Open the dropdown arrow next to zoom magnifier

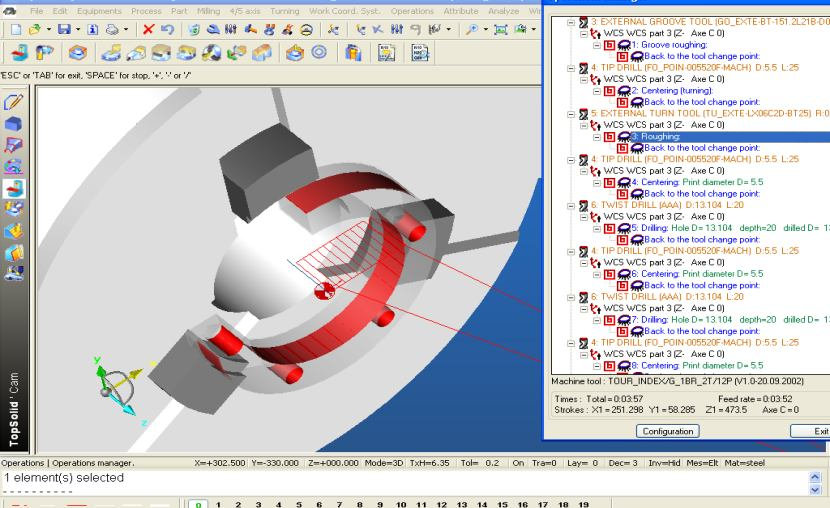[486, 30]
